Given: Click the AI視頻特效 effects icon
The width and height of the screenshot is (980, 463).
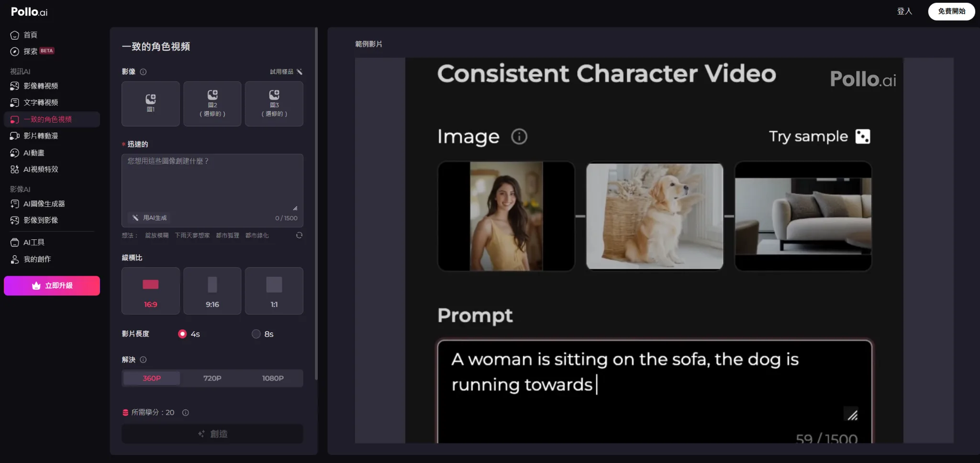Looking at the screenshot, I should (x=15, y=169).
